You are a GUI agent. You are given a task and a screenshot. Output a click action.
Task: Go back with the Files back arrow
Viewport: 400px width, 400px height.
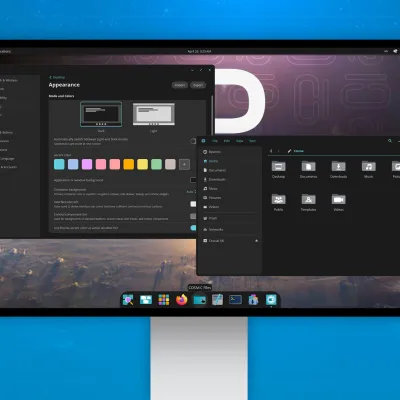[x=271, y=151]
